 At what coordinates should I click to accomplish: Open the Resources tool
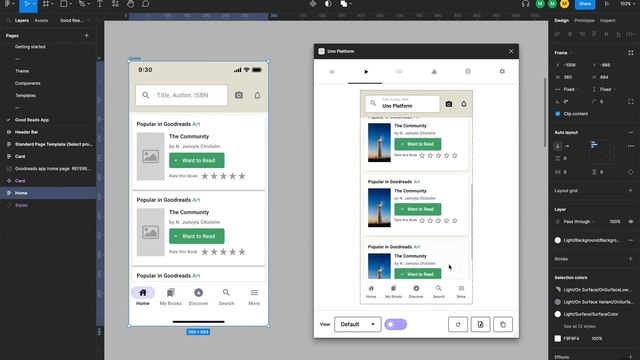tap(116, 4)
